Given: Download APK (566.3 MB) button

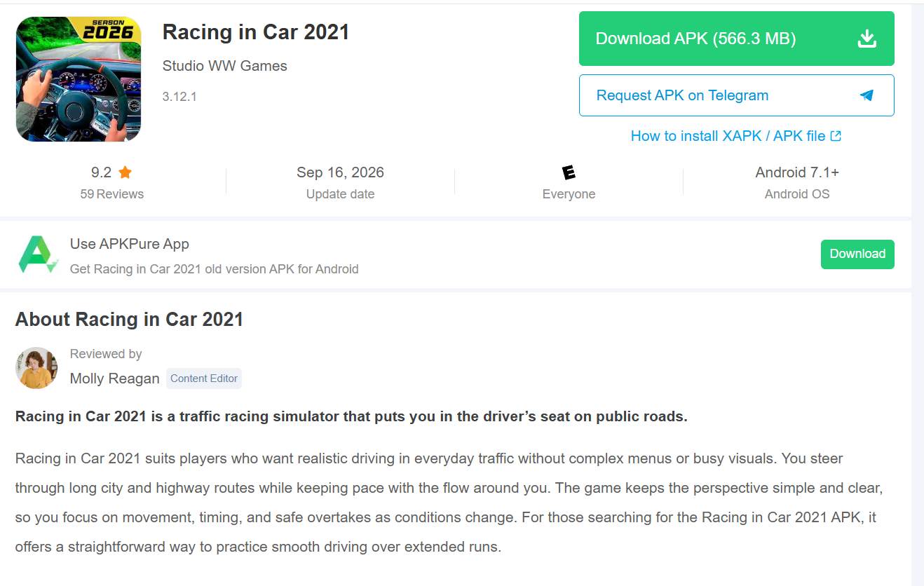Looking at the screenshot, I should [x=737, y=39].
